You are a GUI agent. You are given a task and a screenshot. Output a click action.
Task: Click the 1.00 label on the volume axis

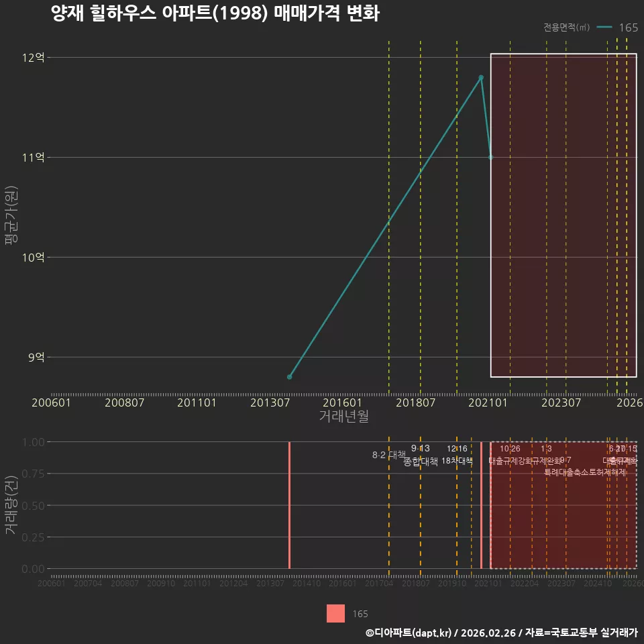34,442
